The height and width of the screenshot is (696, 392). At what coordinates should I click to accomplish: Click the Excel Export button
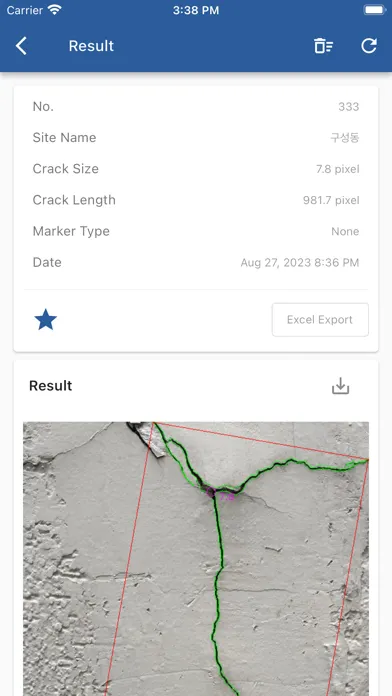320,320
